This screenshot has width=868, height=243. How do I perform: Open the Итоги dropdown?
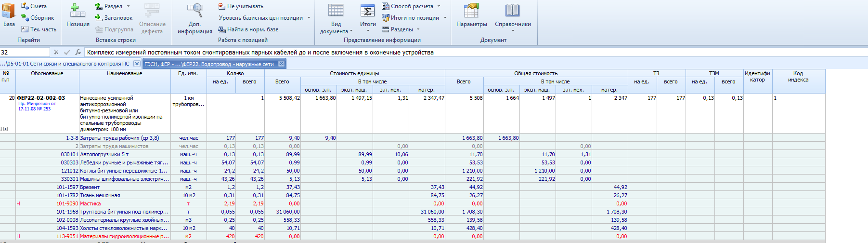pos(368,18)
